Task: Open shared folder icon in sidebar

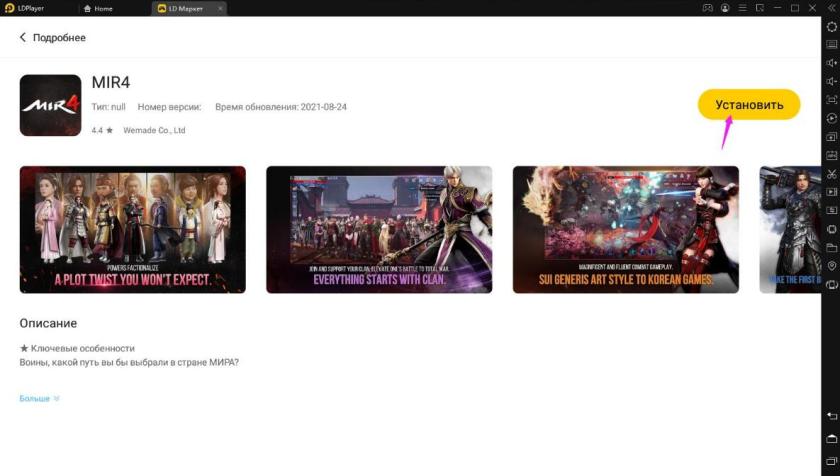Action: [x=831, y=247]
